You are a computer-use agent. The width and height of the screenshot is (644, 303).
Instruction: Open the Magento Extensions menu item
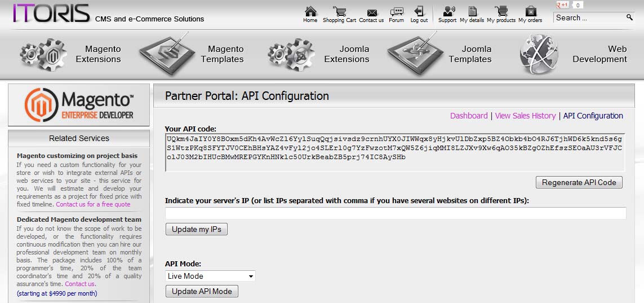point(99,54)
